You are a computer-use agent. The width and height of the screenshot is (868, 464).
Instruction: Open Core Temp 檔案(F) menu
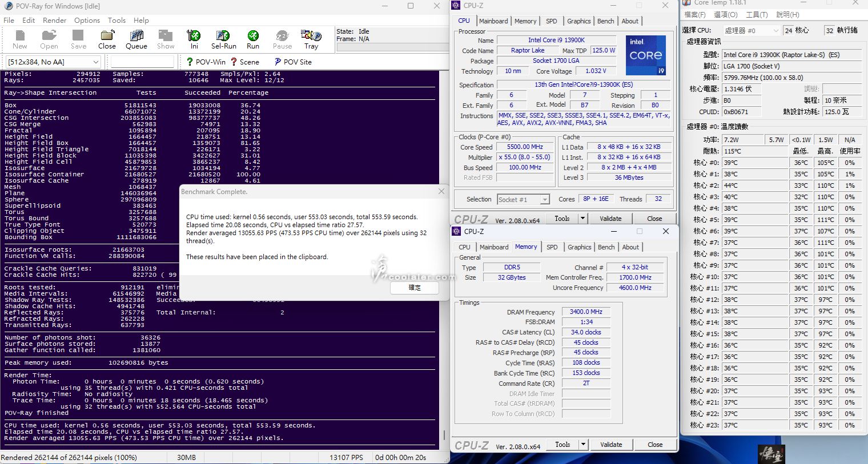(695, 15)
